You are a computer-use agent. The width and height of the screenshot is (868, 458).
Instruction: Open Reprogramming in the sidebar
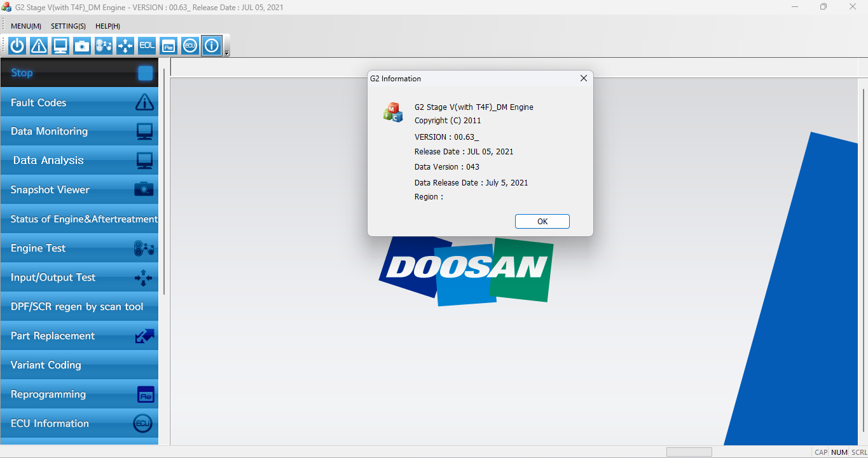point(79,394)
